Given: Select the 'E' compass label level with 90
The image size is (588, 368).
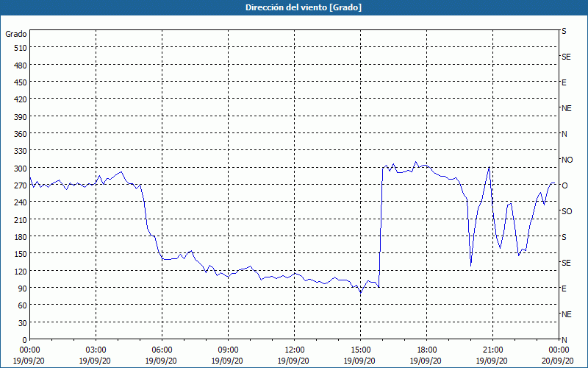Looking at the screenshot, I should 564,289.
